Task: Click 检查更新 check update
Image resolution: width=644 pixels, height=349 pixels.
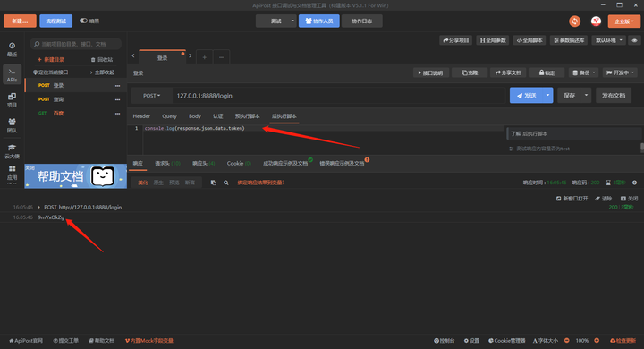Action: click(x=623, y=340)
